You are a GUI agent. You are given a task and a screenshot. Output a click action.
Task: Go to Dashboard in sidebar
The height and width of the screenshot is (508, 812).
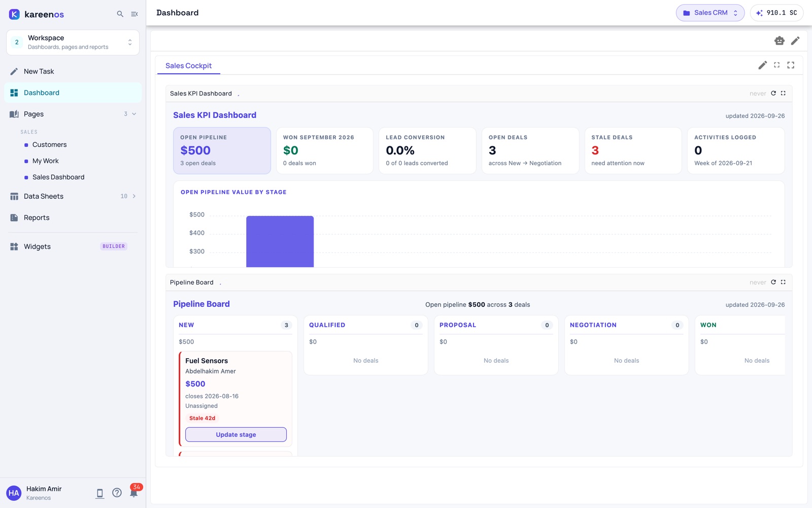[x=73, y=93]
